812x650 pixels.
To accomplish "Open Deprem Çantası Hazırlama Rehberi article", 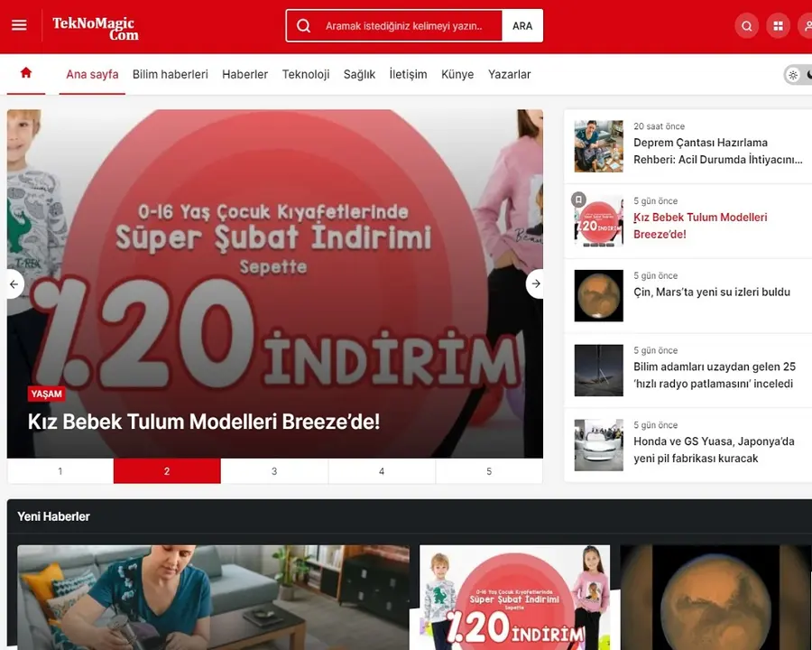I will tap(718, 151).
